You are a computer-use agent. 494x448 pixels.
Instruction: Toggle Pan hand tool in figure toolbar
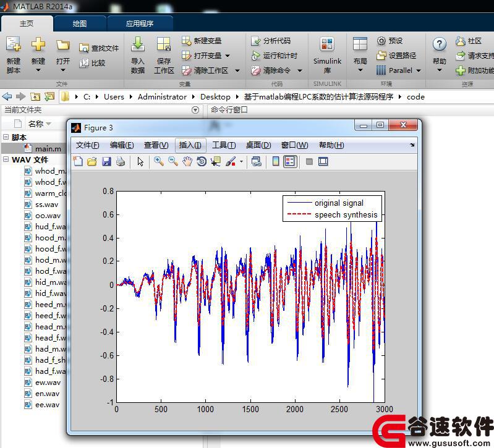coord(187,161)
